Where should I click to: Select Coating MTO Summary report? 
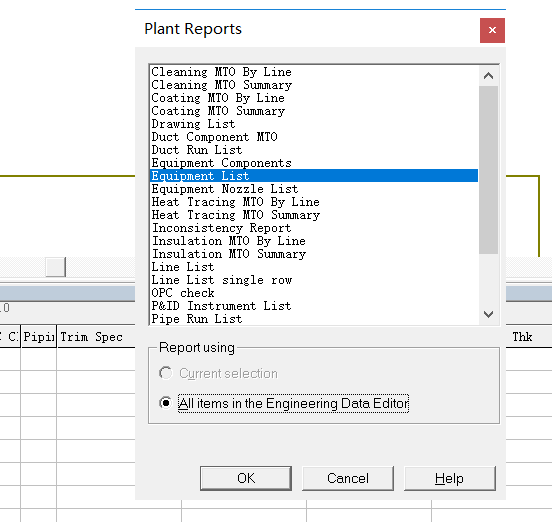pyautogui.click(x=314, y=111)
